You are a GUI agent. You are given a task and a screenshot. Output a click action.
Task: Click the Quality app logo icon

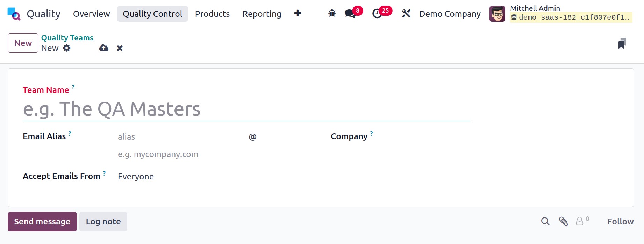[14, 14]
